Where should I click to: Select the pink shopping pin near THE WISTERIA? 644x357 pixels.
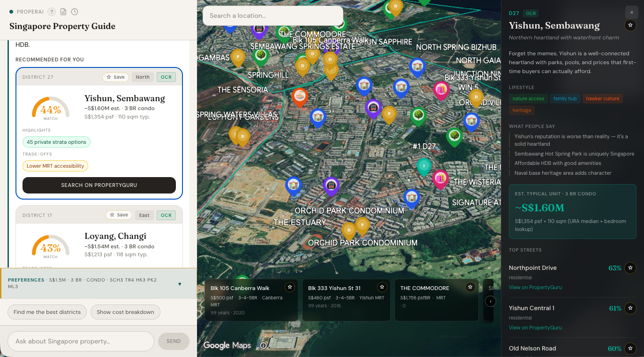pos(440,179)
